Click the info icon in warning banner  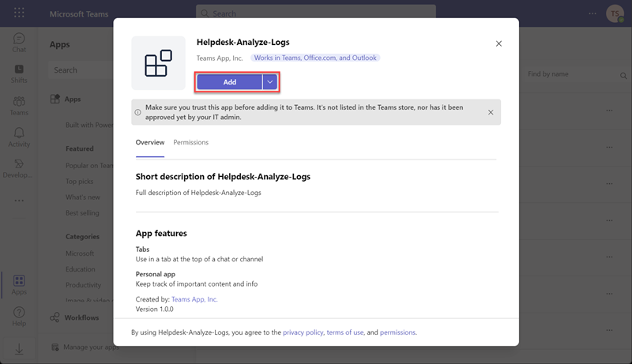pos(137,112)
